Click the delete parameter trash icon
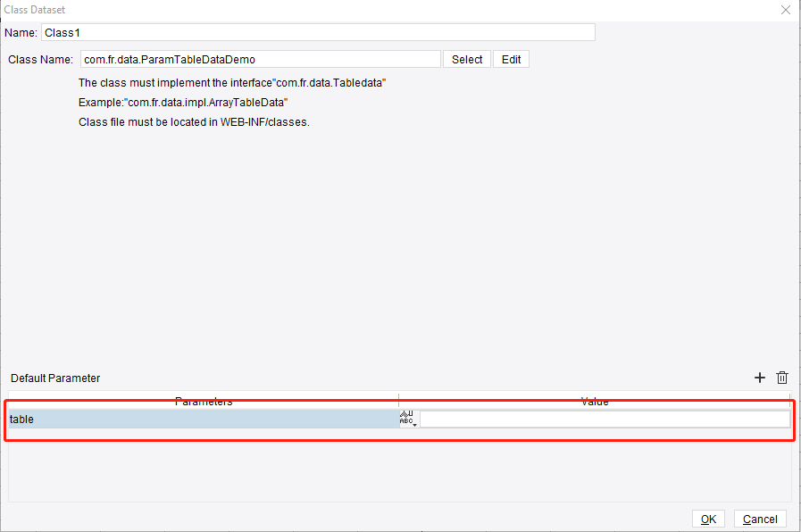The width and height of the screenshot is (801, 532). pyautogui.click(x=782, y=378)
